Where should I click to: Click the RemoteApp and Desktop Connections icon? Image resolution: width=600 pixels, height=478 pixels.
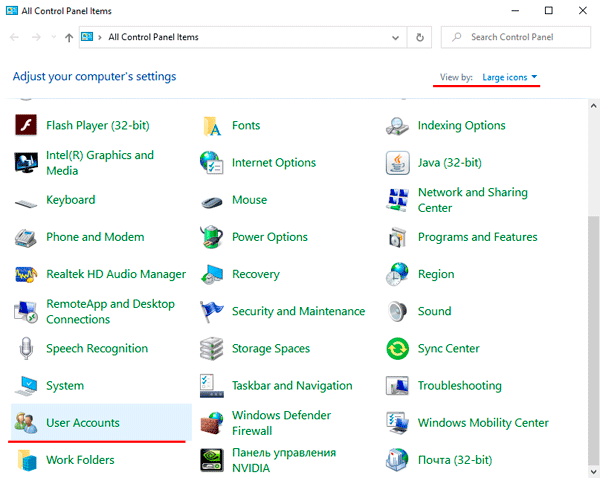point(26,312)
